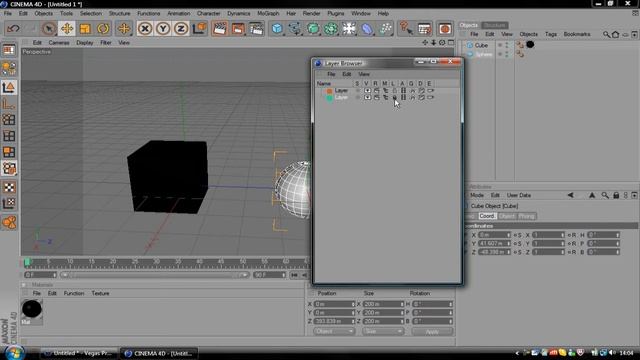Click the Position X input field

(334, 304)
